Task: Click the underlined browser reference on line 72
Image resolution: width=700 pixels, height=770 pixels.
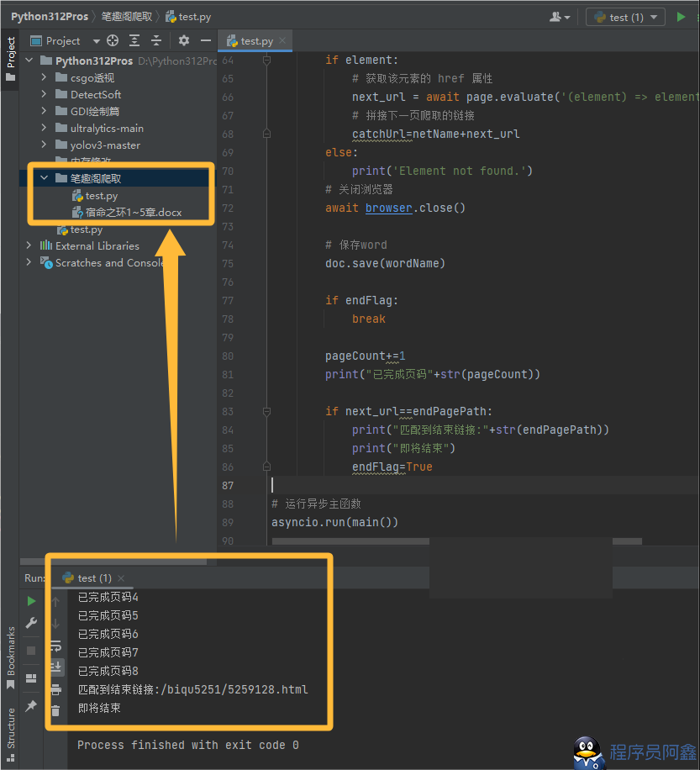Action: click(x=388, y=208)
